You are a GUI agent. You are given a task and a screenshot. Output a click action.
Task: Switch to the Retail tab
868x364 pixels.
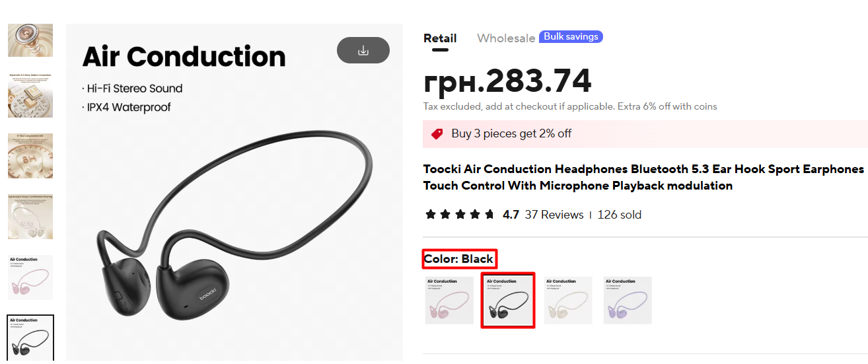click(440, 38)
